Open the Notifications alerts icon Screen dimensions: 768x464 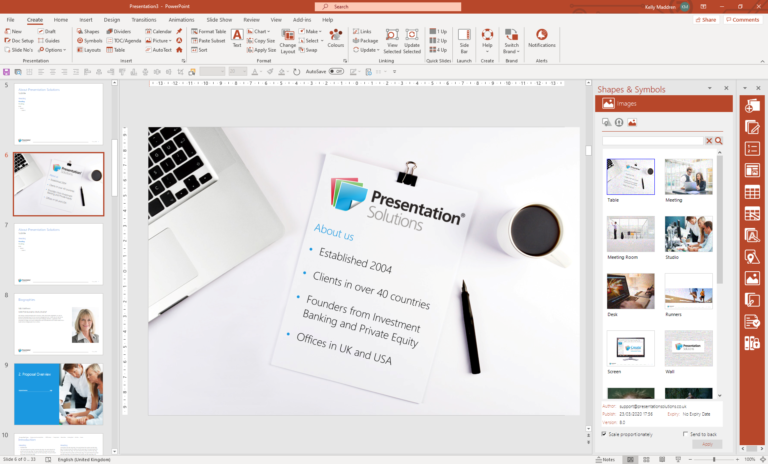tap(541, 37)
